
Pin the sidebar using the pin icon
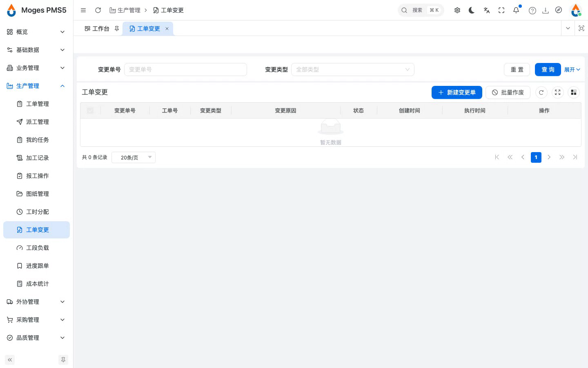pos(63,360)
